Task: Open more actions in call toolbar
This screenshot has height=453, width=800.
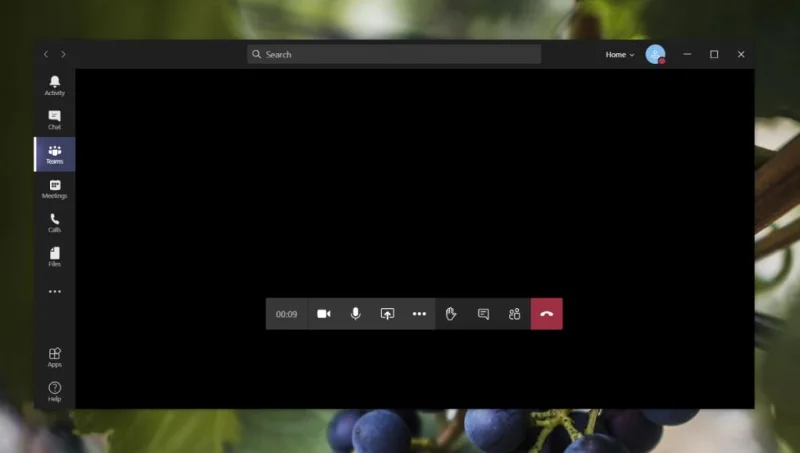Action: click(419, 314)
